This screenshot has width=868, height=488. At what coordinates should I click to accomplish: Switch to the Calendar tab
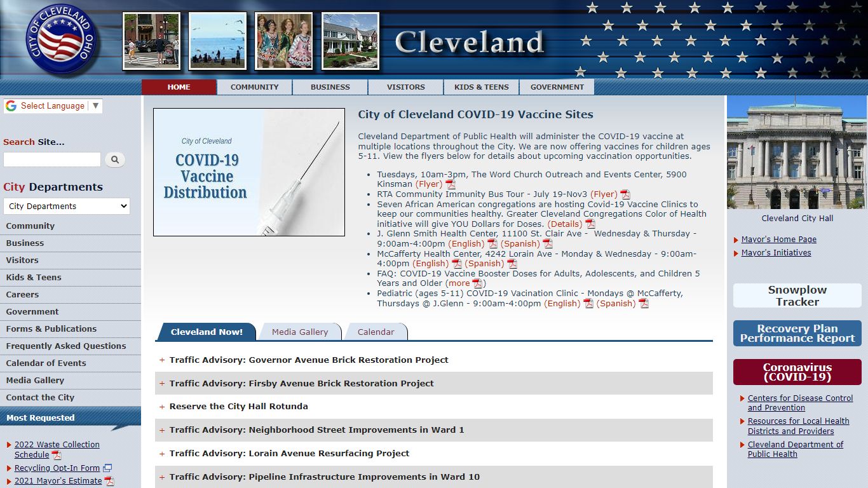(376, 332)
